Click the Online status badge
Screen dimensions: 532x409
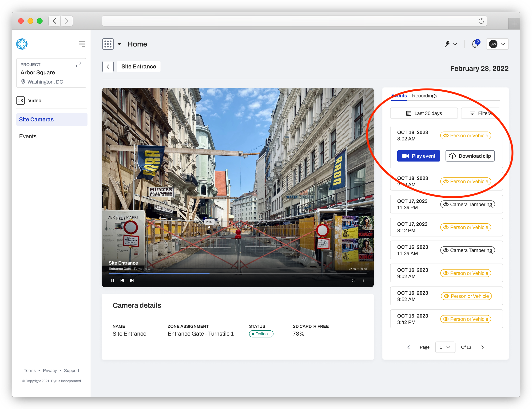pos(261,333)
